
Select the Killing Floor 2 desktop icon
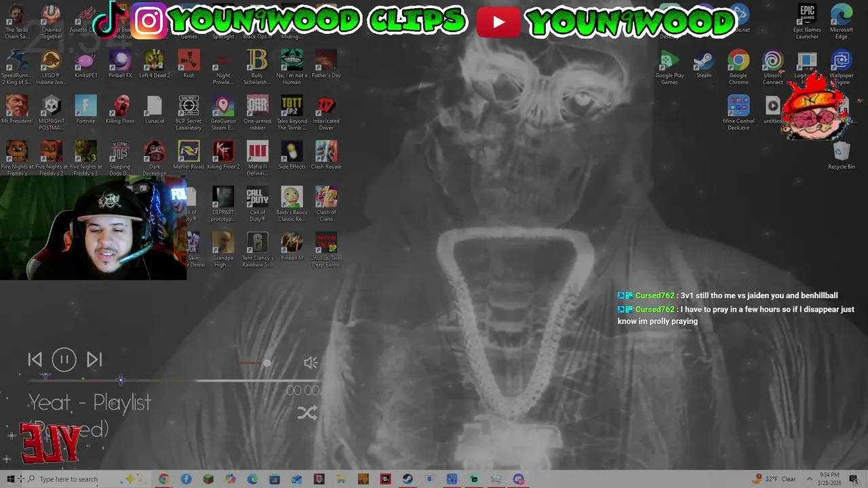[x=223, y=155]
